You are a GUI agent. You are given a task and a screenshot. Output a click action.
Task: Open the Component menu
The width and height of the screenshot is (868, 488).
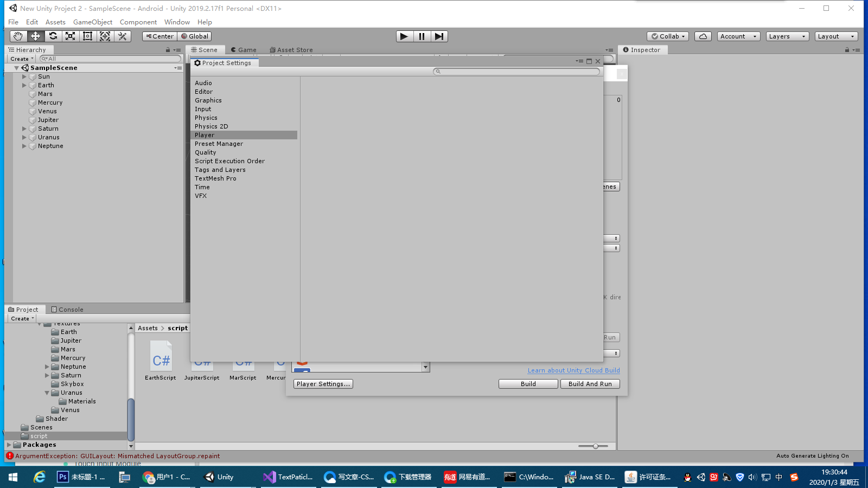[138, 22]
